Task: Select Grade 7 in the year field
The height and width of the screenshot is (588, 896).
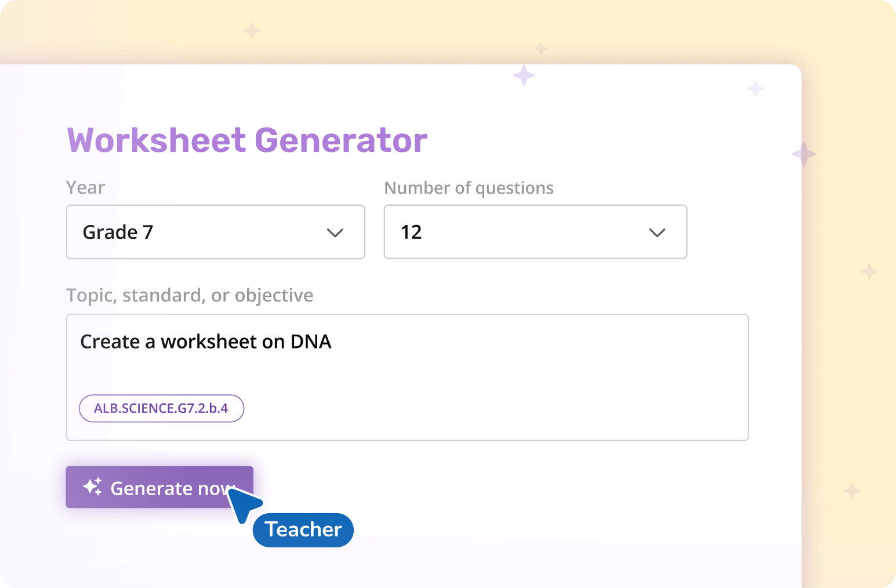Action: coord(118,232)
